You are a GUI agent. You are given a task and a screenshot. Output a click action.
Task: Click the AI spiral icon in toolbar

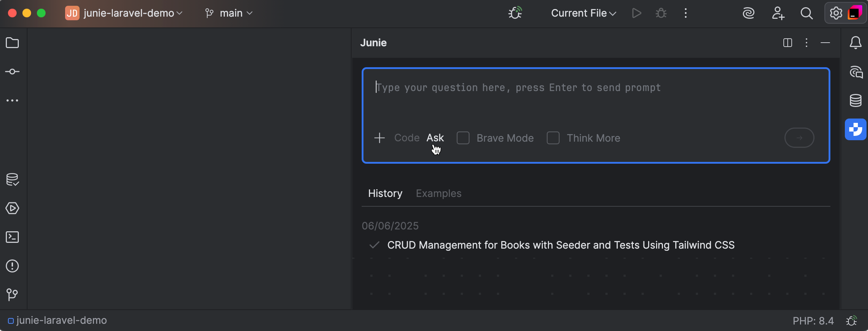pyautogui.click(x=748, y=13)
